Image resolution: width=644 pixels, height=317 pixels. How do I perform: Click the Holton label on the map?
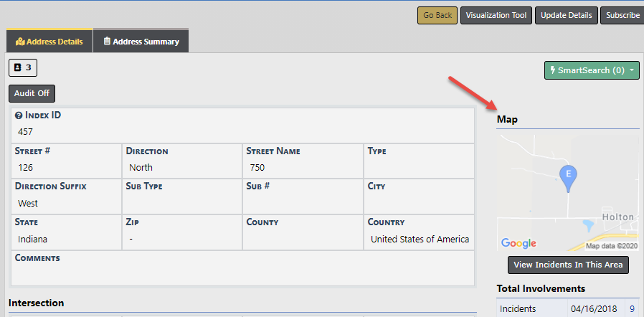coord(617,217)
